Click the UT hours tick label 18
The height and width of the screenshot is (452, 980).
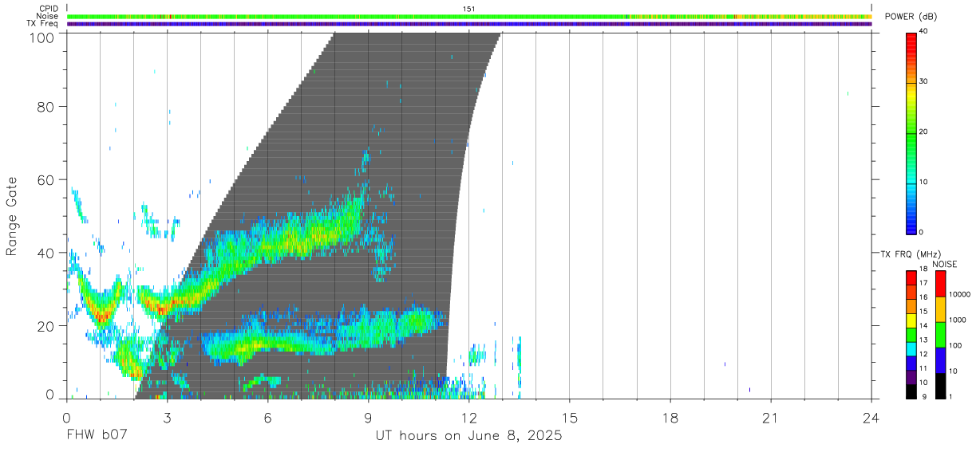(670, 418)
